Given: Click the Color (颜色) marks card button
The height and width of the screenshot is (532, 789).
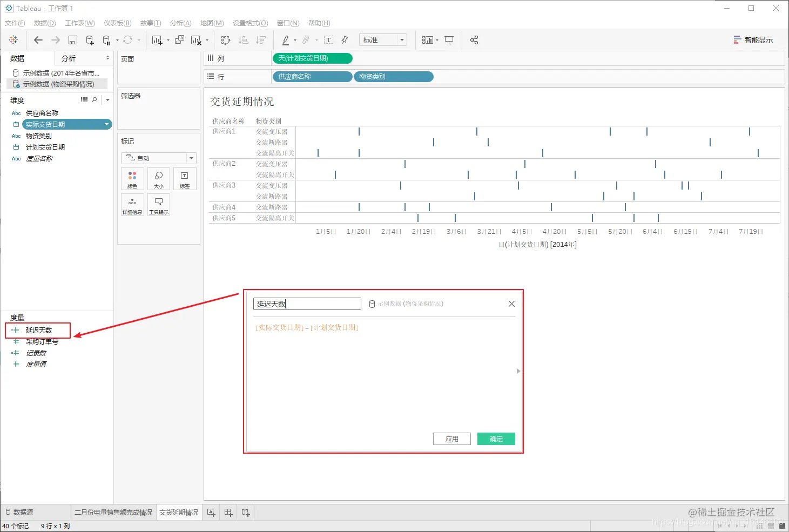Looking at the screenshot, I should pos(132,179).
